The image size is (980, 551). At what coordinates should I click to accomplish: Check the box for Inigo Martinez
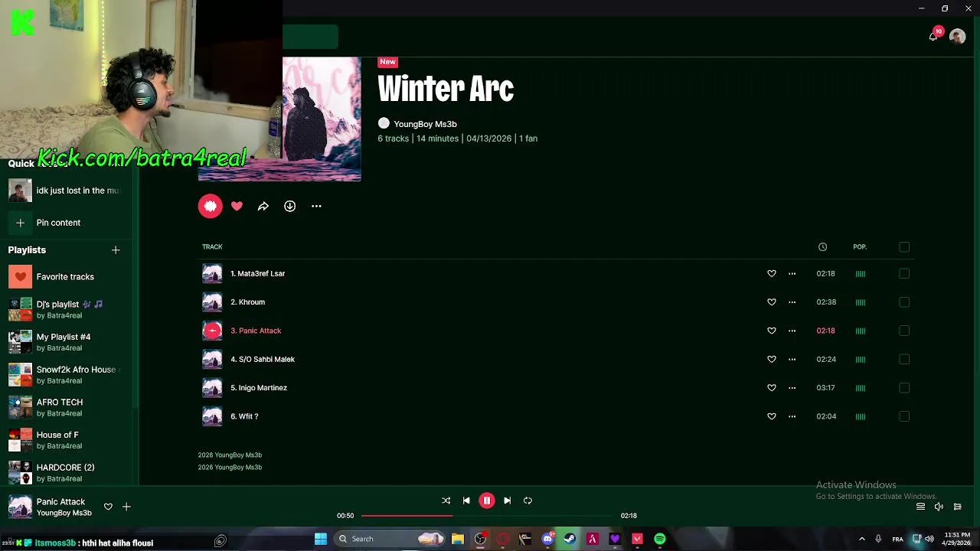[904, 387]
